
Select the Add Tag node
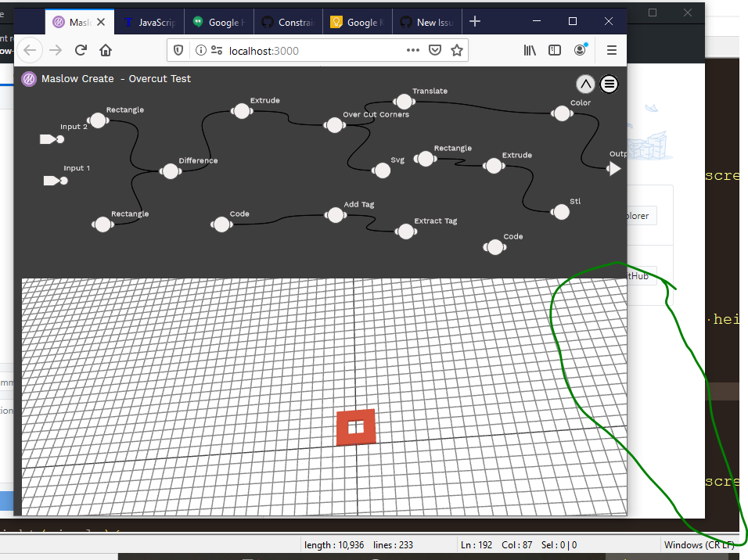tap(335, 215)
